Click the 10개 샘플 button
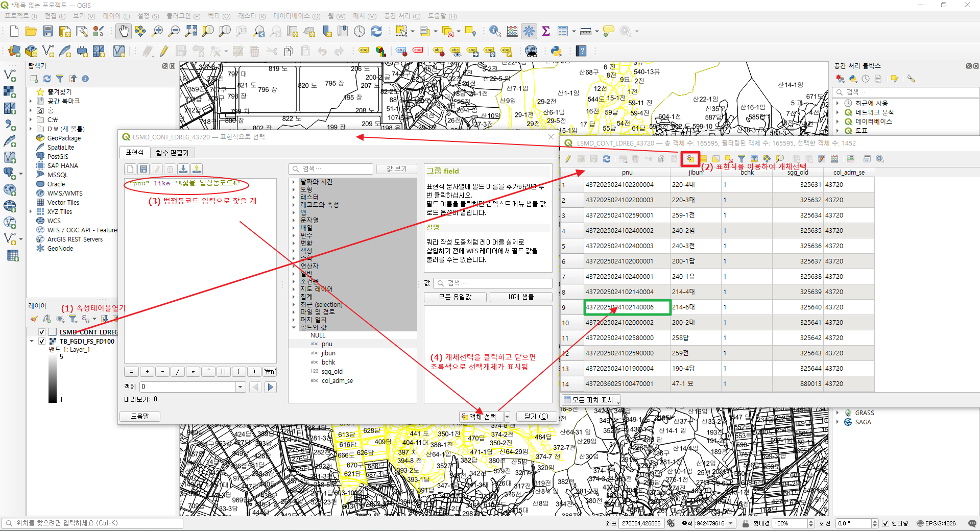The width and height of the screenshot is (980, 531). click(x=521, y=297)
